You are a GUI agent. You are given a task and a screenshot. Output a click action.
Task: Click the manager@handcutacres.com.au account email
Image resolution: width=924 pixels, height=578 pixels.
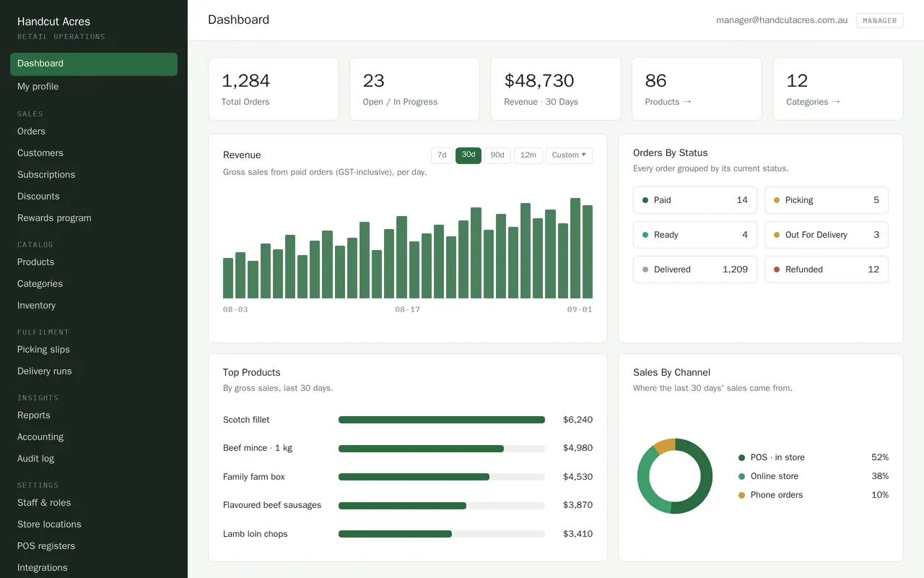point(782,20)
